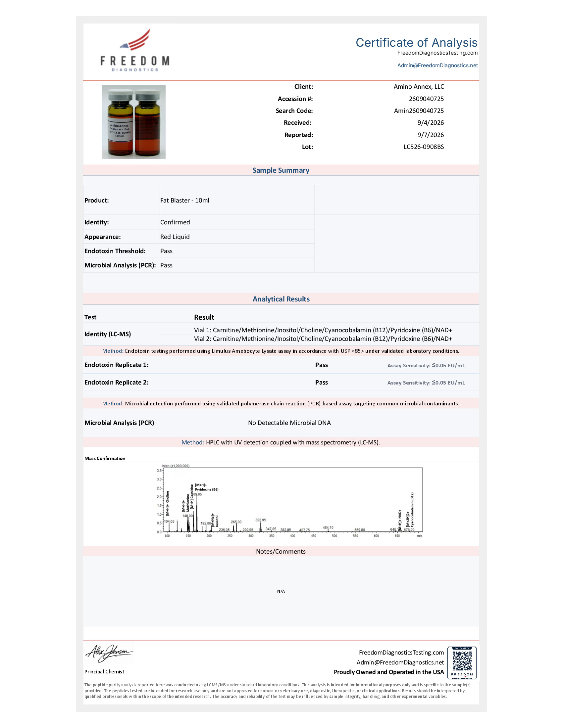The image size is (563, 728).
Task: Click the Identity value Confirmed
Action: [175, 222]
